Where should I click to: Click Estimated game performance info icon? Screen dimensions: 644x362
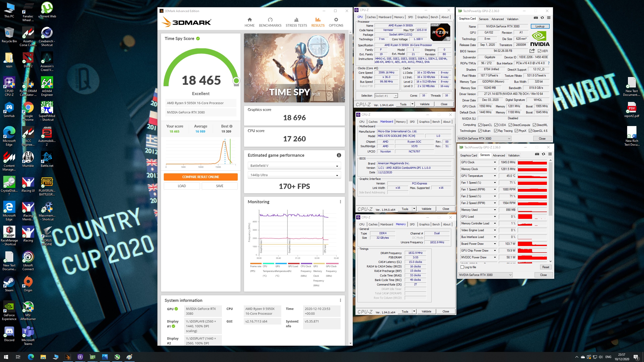pyautogui.click(x=339, y=155)
